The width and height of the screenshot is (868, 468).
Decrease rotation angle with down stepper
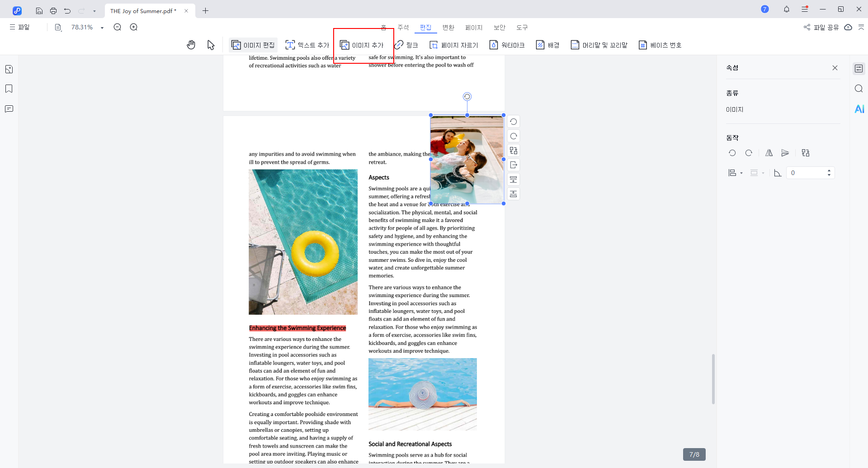tap(829, 175)
